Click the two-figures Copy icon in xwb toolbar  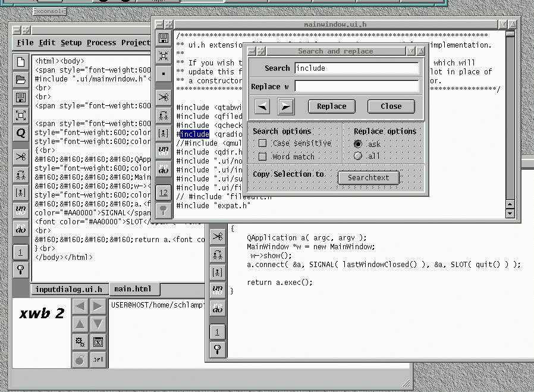[x=21, y=175]
